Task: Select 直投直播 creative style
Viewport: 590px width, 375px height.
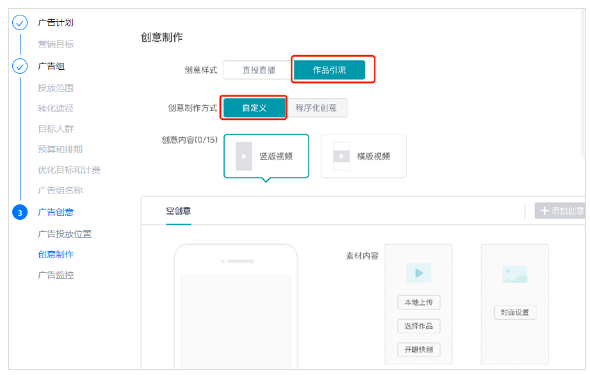Action: pos(259,70)
